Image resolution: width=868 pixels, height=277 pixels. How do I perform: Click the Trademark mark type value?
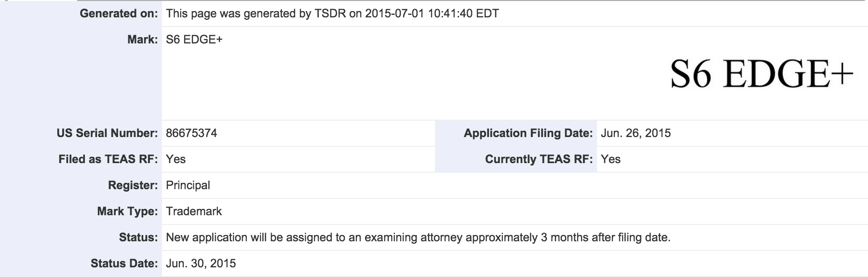194,211
